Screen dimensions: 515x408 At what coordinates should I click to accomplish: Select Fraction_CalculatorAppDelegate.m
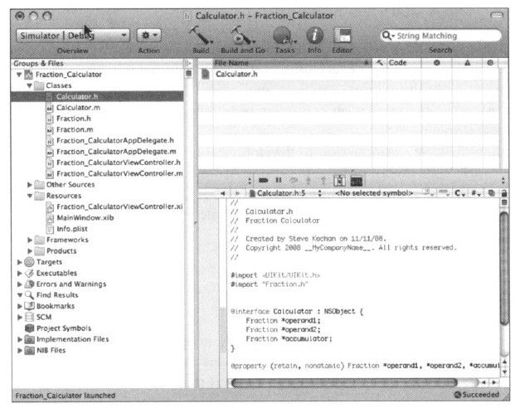(116, 152)
